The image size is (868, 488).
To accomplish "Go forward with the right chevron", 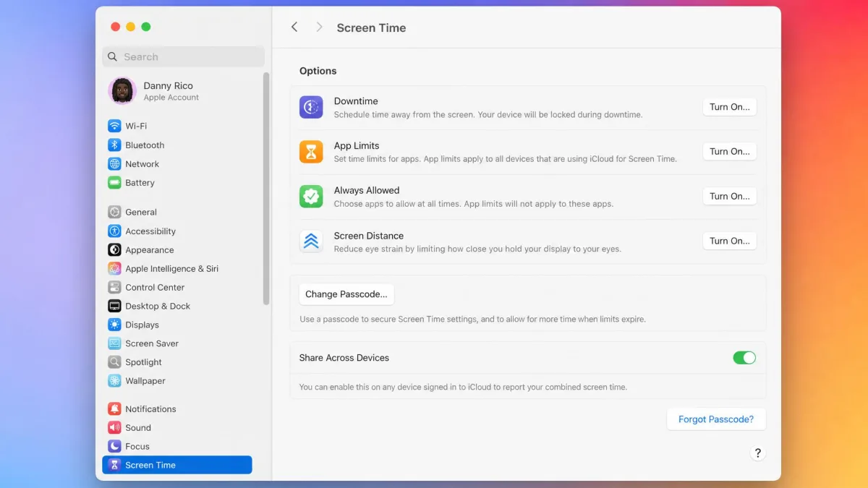I will [x=319, y=27].
